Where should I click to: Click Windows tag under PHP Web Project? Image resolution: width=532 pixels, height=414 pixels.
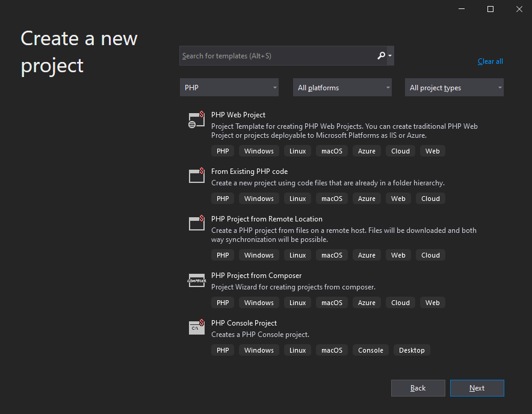point(259,151)
